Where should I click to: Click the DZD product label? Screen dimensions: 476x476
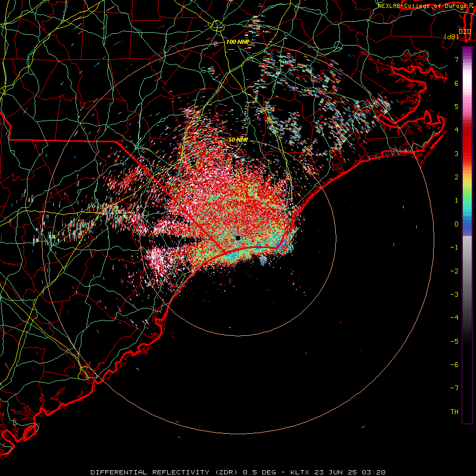tap(464, 32)
